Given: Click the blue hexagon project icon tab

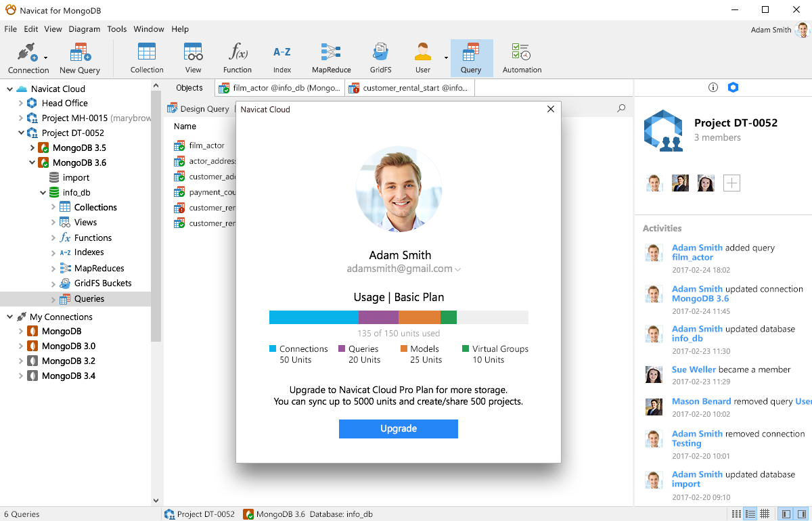Looking at the screenshot, I should click(x=733, y=87).
